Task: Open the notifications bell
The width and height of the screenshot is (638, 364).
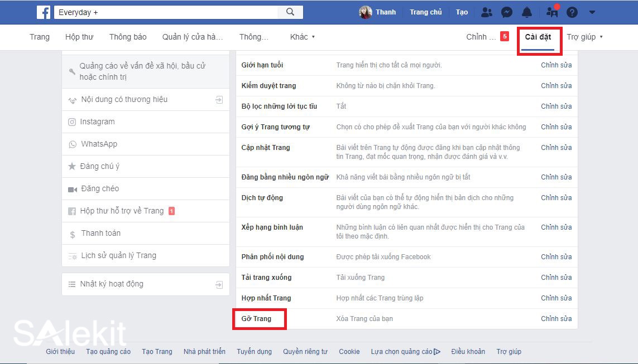Action: pyautogui.click(x=526, y=12)
